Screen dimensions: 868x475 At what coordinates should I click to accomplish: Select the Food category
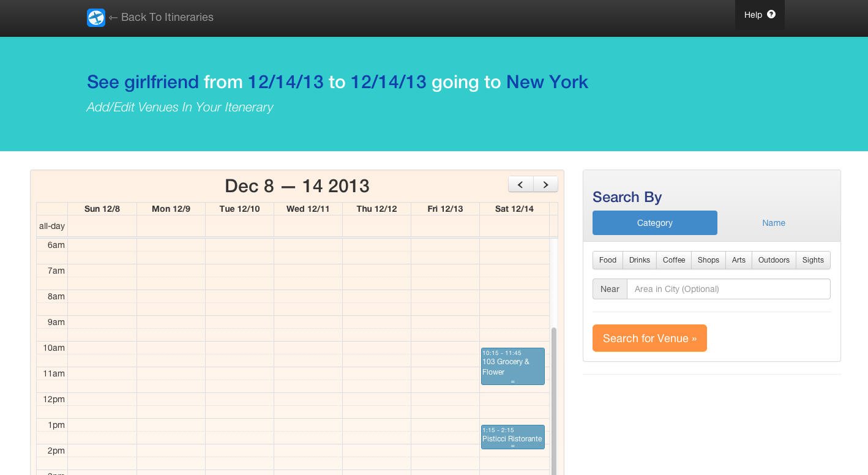coord(608,260)
